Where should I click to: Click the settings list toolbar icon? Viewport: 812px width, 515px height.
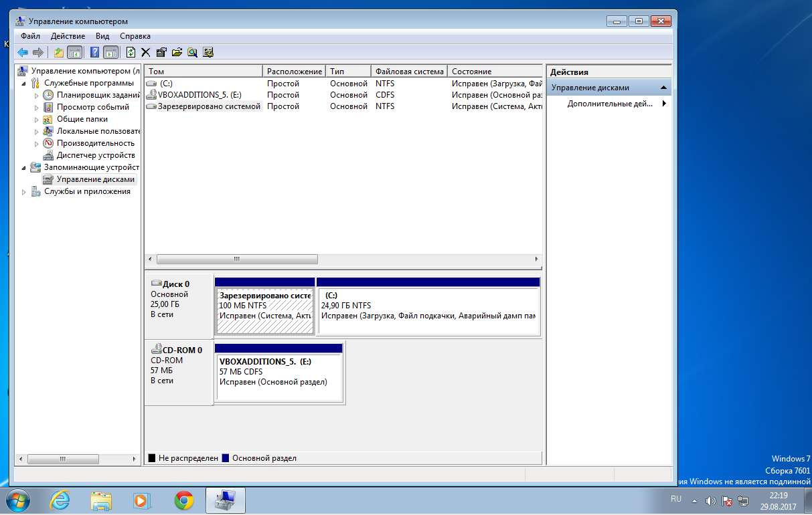tap(208, 52)
